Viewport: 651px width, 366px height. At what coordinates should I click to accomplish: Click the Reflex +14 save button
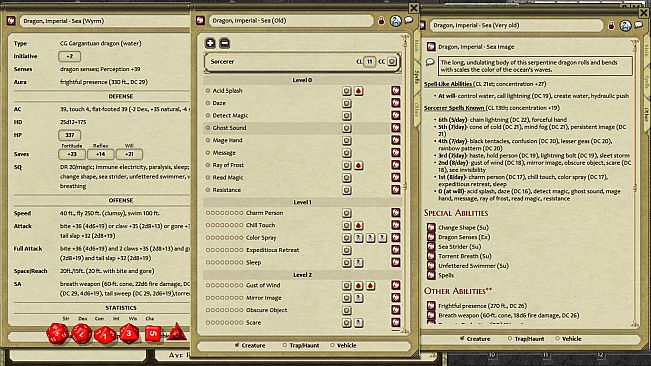[100, 154]
